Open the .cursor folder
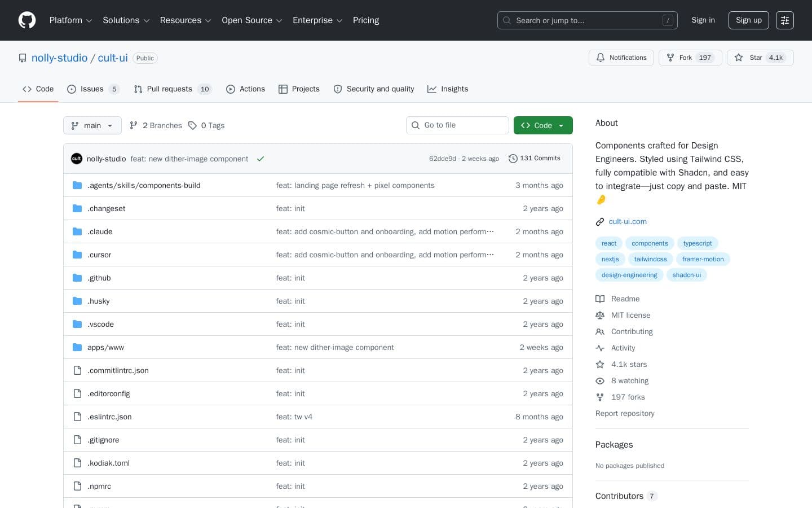Image resolution: width=812 pixels, height=508 pixels. [x=99, y=255]
